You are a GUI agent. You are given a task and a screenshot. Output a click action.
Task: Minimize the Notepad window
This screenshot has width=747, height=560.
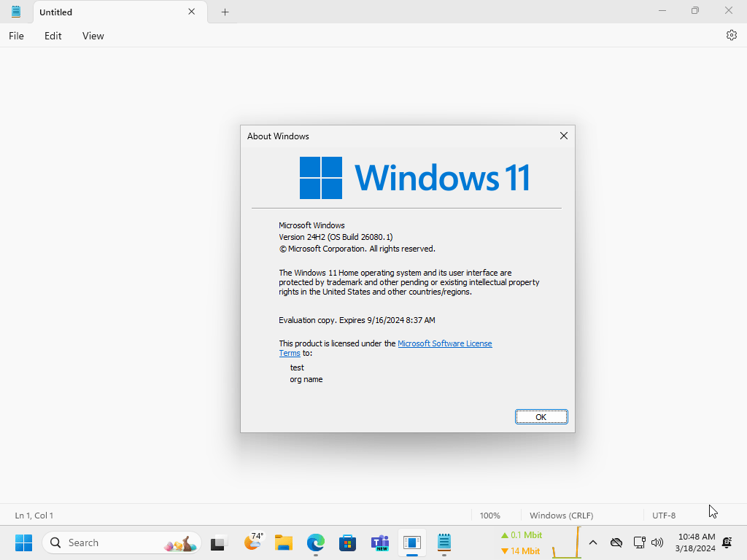(x=662, y=10)
